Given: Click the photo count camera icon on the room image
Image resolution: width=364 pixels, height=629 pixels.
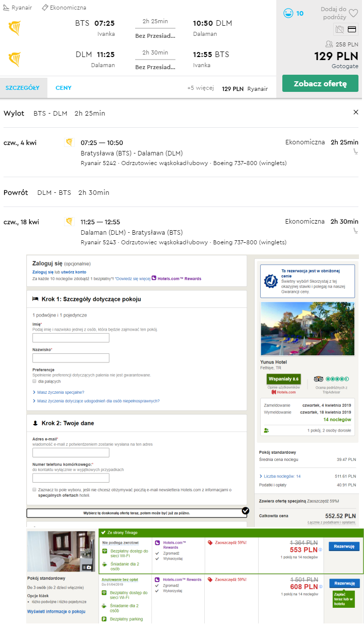Looking at the screenshot, I should click(x=88, y=567).
